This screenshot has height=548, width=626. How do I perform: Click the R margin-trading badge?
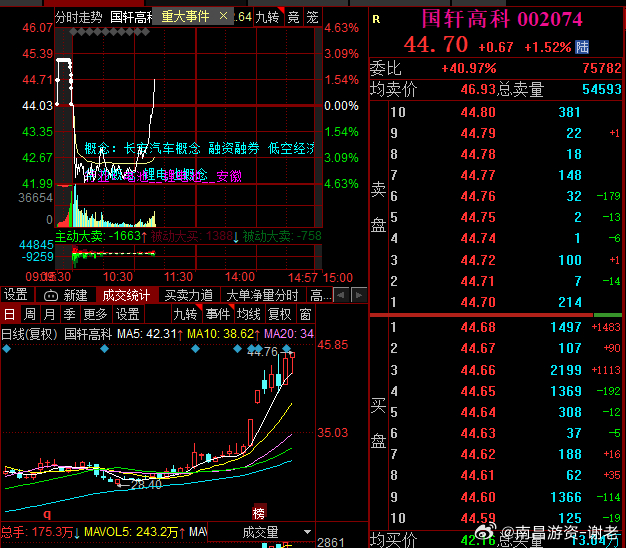376,19
